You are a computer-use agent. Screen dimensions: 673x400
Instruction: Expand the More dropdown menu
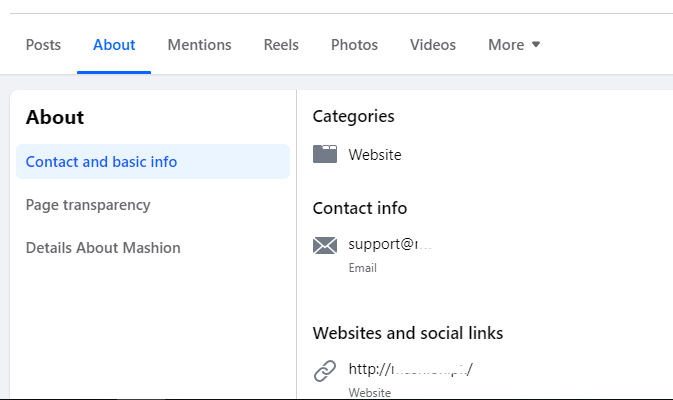(x=514, y=45)
